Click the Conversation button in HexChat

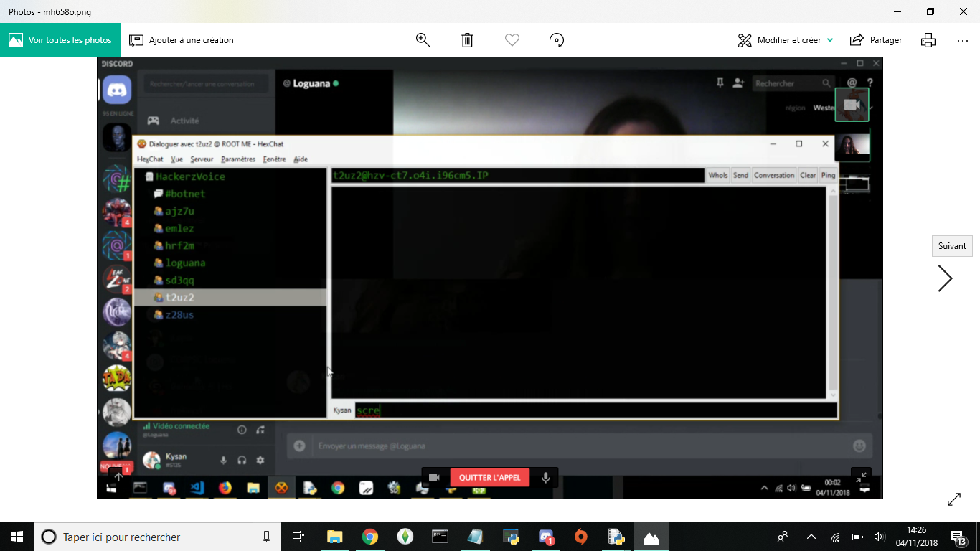pos(774,175)
